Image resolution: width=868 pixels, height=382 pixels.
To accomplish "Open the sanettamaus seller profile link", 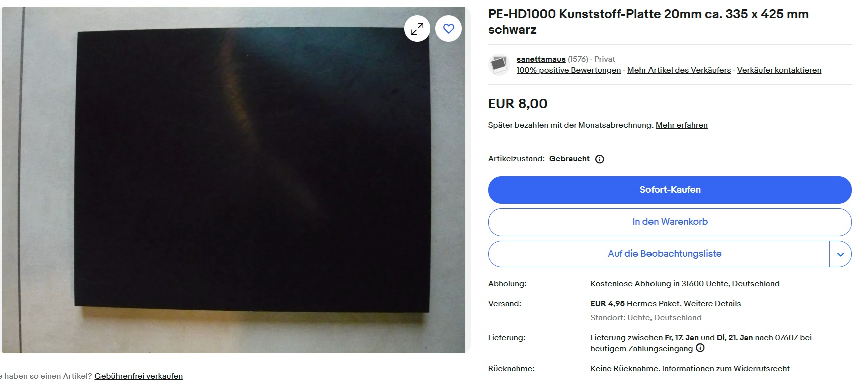I will point(541,59).
